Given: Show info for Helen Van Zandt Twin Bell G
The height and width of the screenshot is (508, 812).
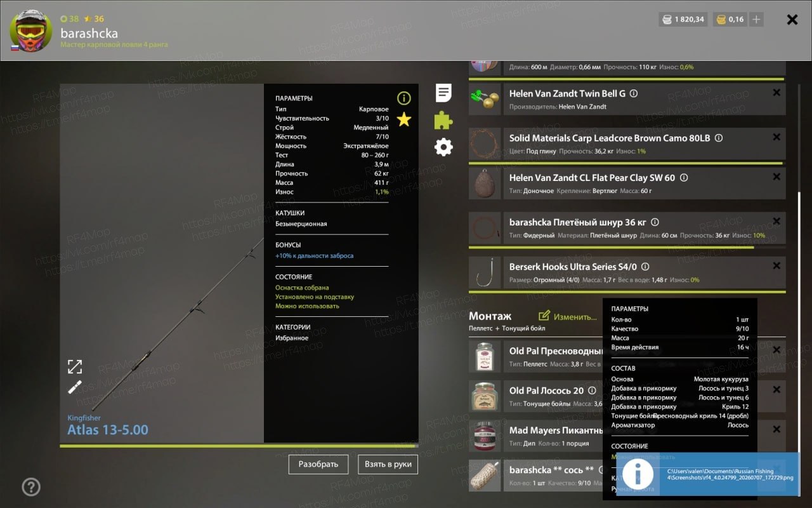Looking at the screenshot, I should tap(633, 93).
